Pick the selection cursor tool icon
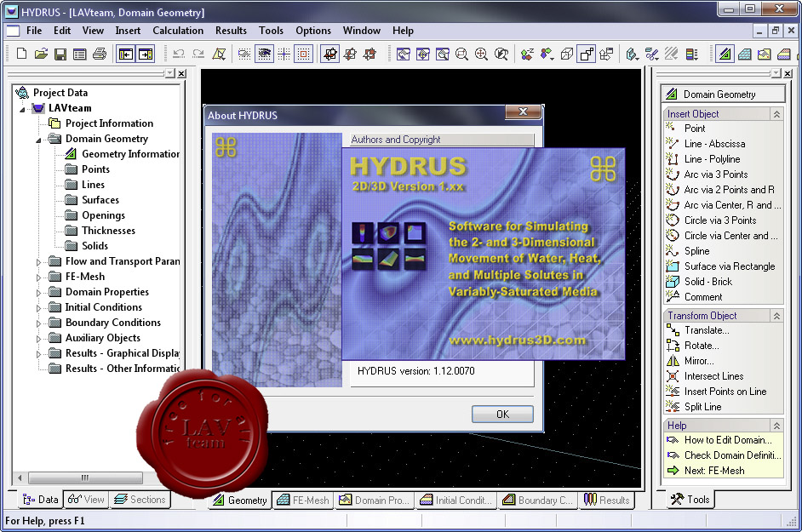The height and width of the screenshot is (532, 802). (219, 54)
